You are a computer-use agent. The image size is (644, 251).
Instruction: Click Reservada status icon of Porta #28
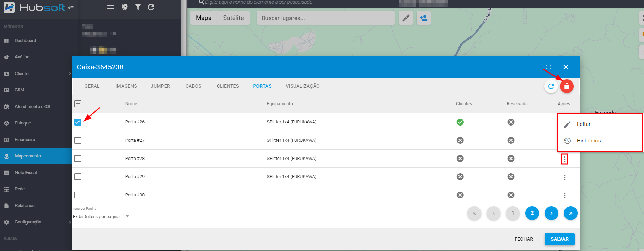511,159
